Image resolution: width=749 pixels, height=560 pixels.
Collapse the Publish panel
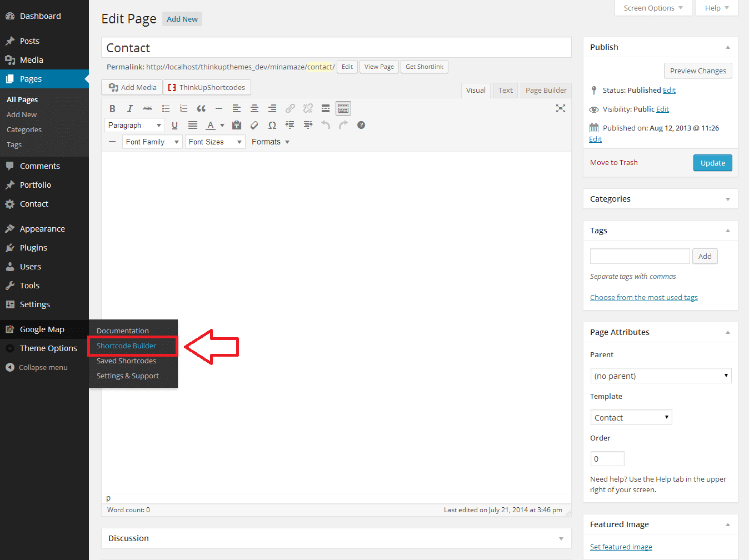727,47
